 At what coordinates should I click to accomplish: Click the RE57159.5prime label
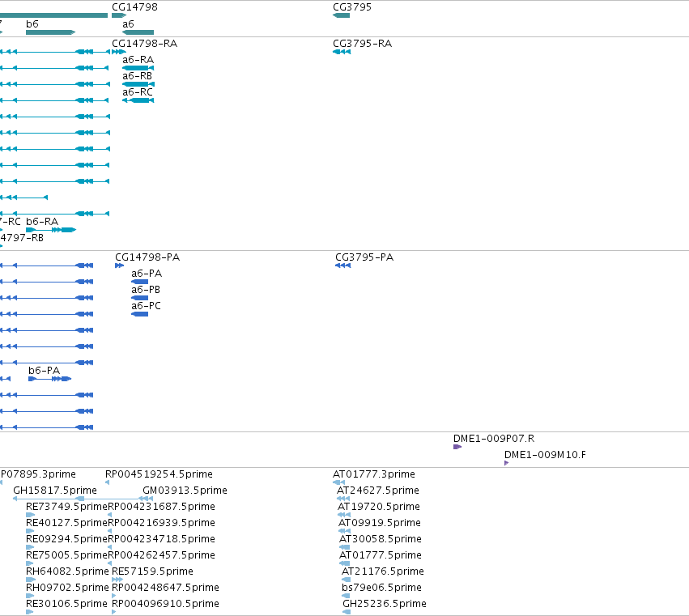pos(152,571)
